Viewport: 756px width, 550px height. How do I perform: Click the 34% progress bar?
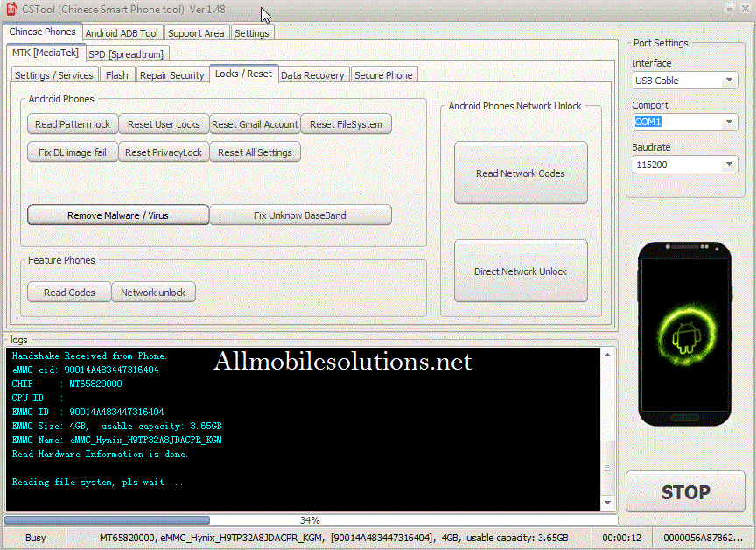pyautogui.click(x=311, y=520)
